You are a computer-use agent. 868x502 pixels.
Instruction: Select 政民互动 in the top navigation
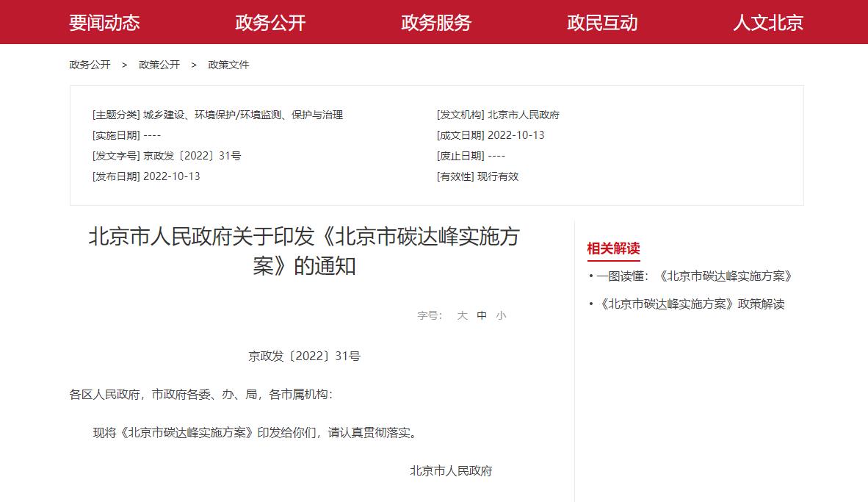pyautogui.click(x=602, y=23)
